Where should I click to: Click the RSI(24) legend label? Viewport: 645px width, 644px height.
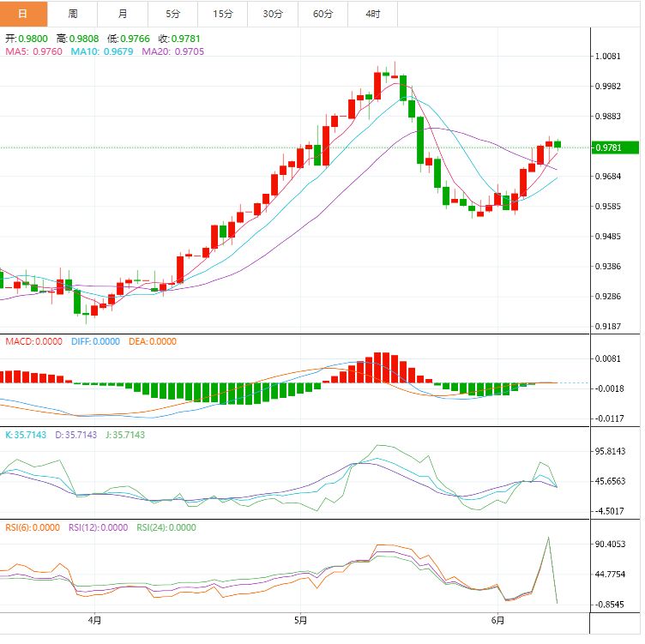(x=166, y=527)
